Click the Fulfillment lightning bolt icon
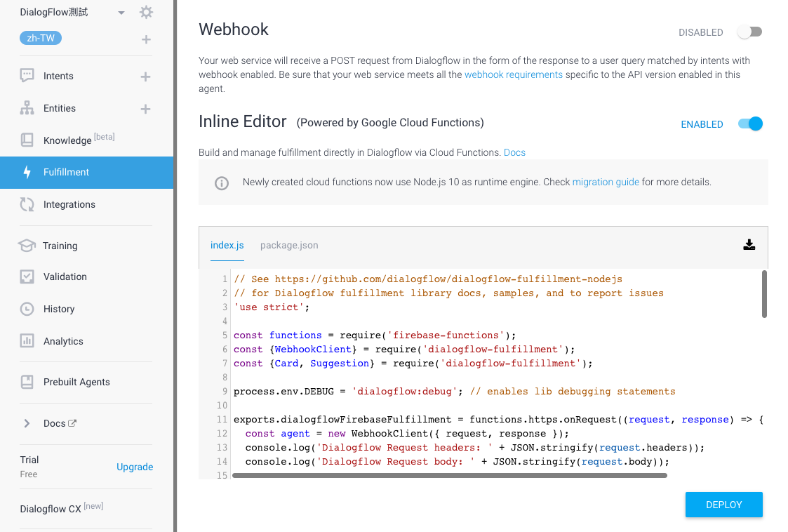788x532 pixels. 27,172
